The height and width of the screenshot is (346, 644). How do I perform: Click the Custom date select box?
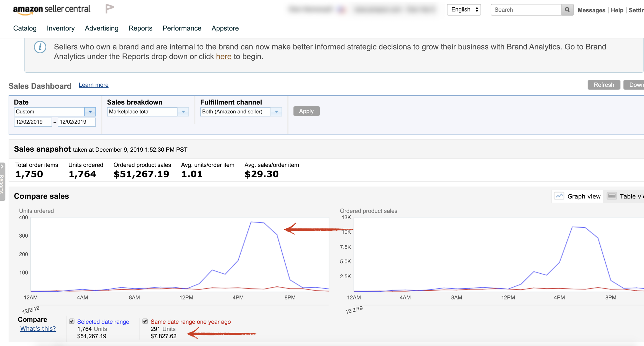(x=55, y=112)
